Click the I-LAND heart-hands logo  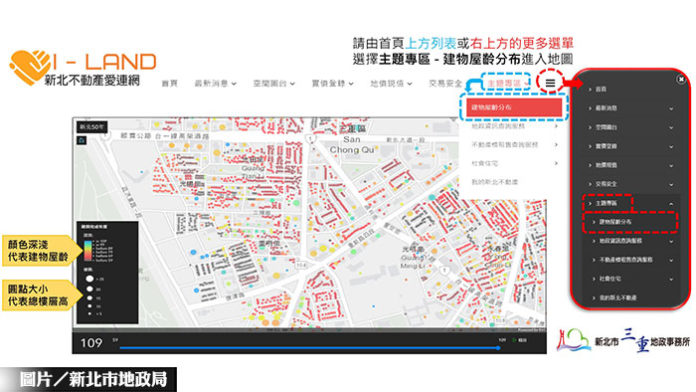coord(30,67)
